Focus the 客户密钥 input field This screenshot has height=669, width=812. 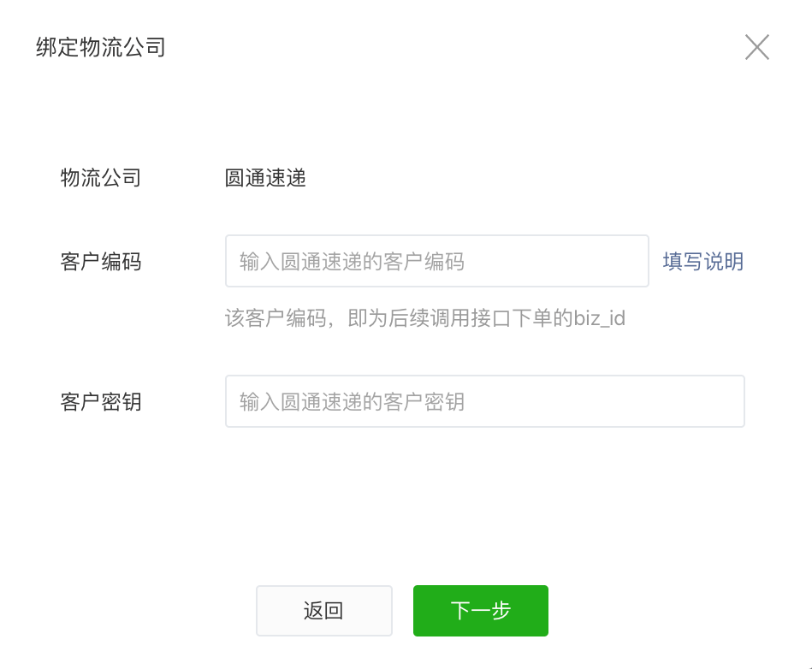(484, 401)
